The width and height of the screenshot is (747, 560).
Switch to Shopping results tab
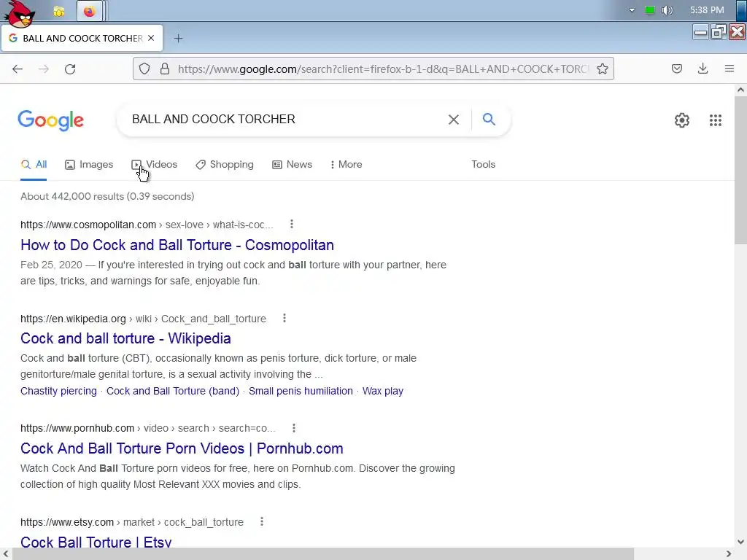tap(225, 165)
